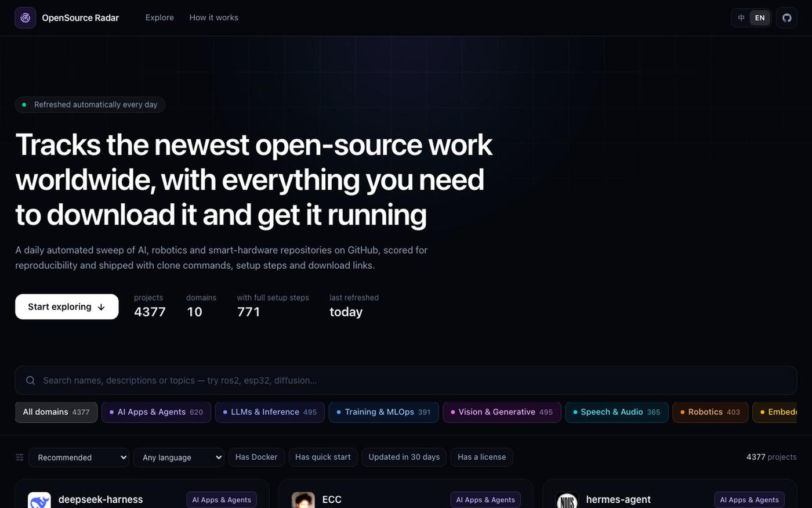Screen dimensions: 812x508
Task: Select the All domains tab
Action: pos(56,412)
